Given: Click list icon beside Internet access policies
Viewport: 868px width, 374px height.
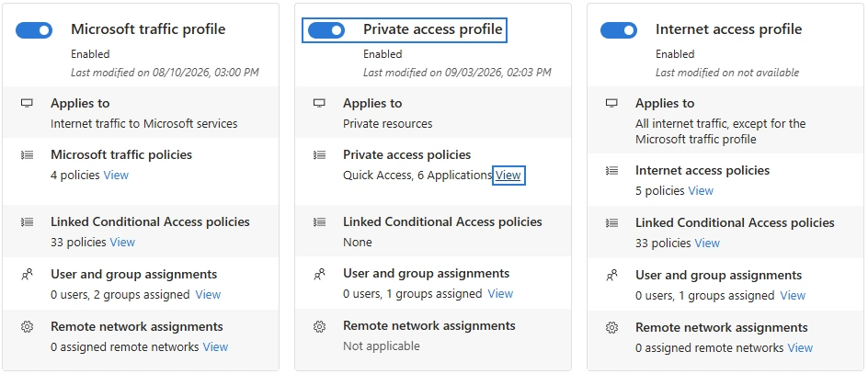Looking at the screenshot, I should (x=611, y=170).
